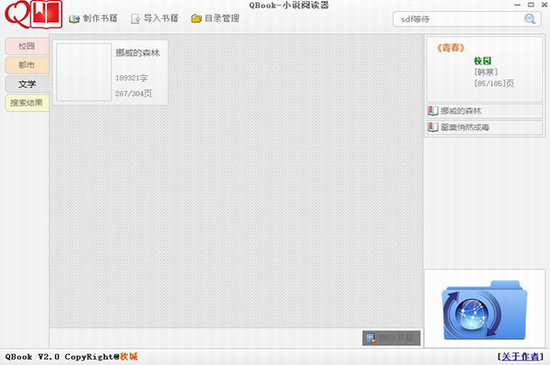The height and width of the screenshot is (365, 550).
Task: Click the greyed delete book button
Action: click(391, 338)
